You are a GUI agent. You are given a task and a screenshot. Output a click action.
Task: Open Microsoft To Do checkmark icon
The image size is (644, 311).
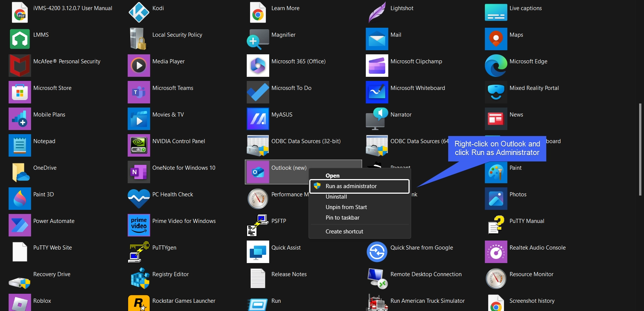tap(258, 92)
